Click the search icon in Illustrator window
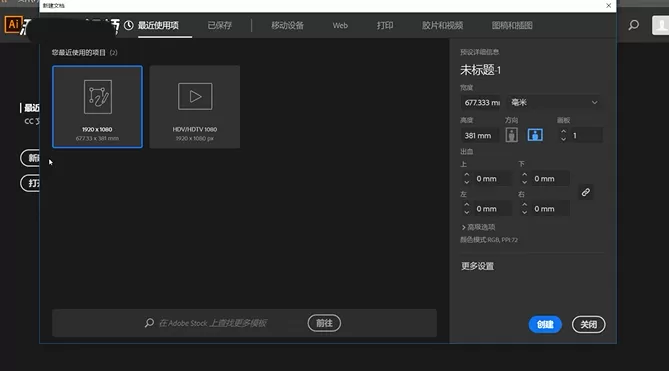Image resolution: width=669 pixels, height=371 pixels. point(634,25)
